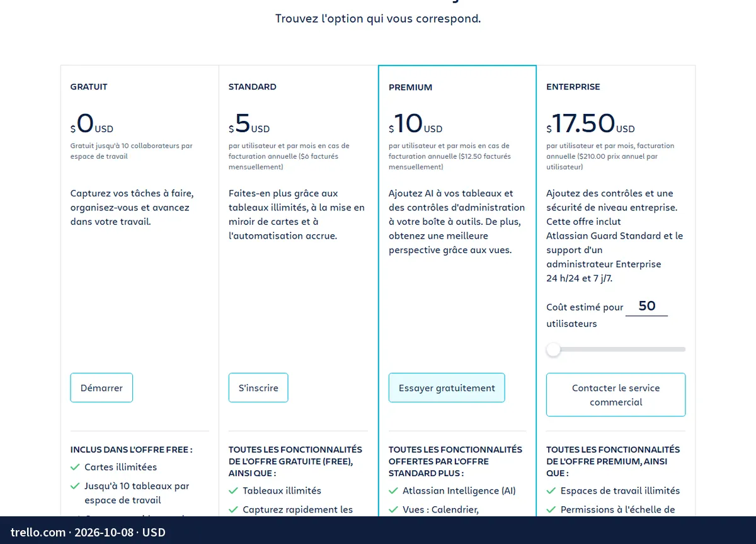Click 'Espaces de travail illimités' feature text
The image size is (756, 544).
[621, 490]
